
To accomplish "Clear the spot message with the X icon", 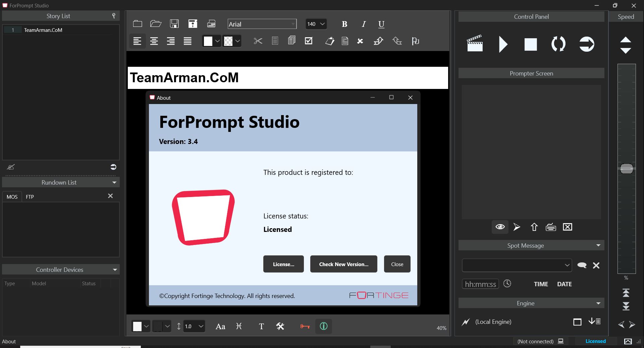I will click(x=596, y=265).
